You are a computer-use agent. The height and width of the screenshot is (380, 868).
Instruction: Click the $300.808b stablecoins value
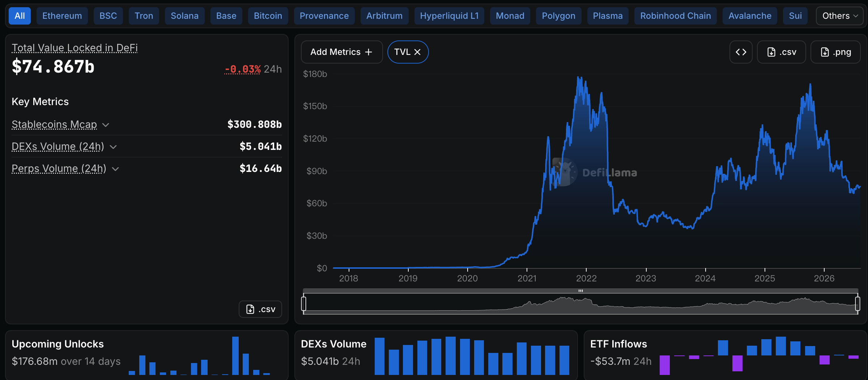255,124
